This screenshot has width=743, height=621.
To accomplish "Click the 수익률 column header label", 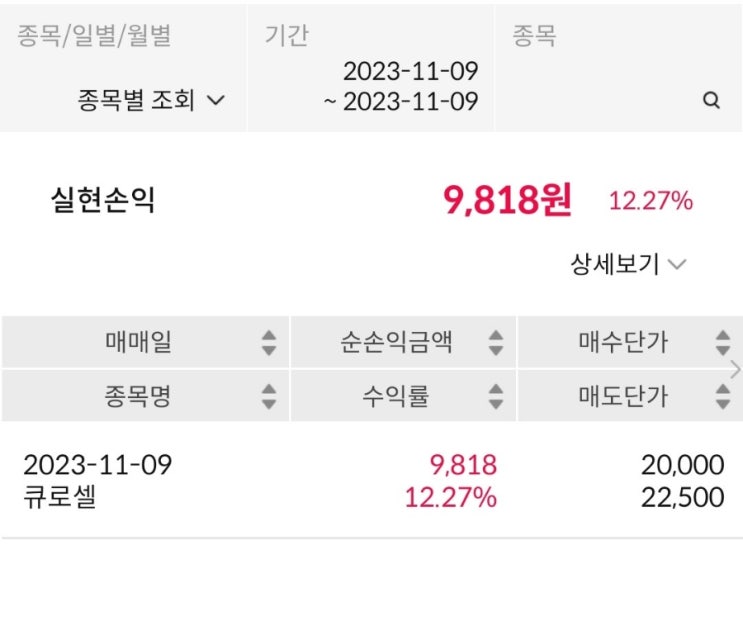I will click(395, 396).
